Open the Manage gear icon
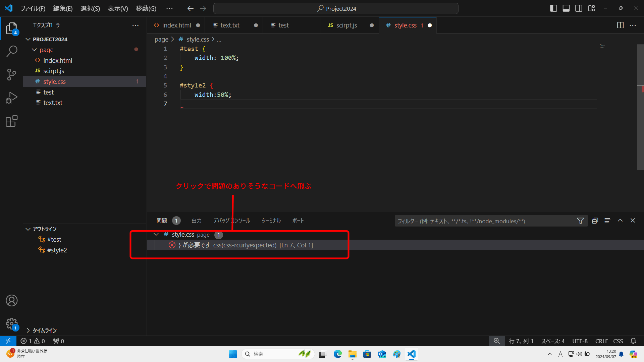 [11, 324]
